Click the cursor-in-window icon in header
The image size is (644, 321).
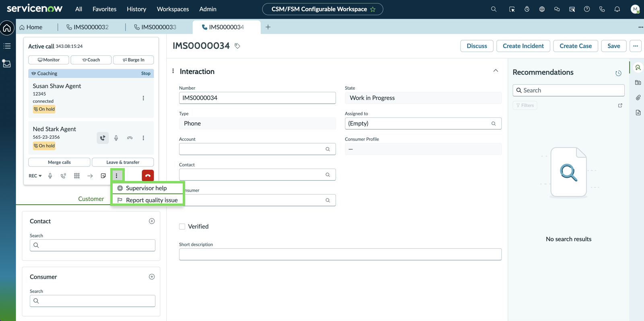coord(512,9)
